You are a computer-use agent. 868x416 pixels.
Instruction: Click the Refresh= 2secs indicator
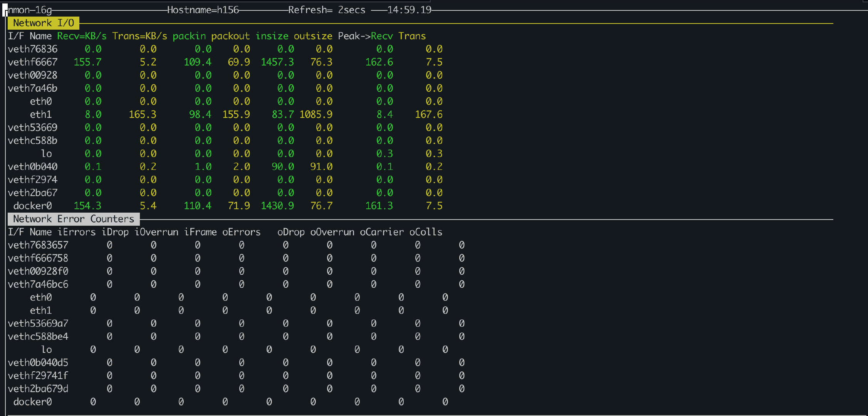327,10
